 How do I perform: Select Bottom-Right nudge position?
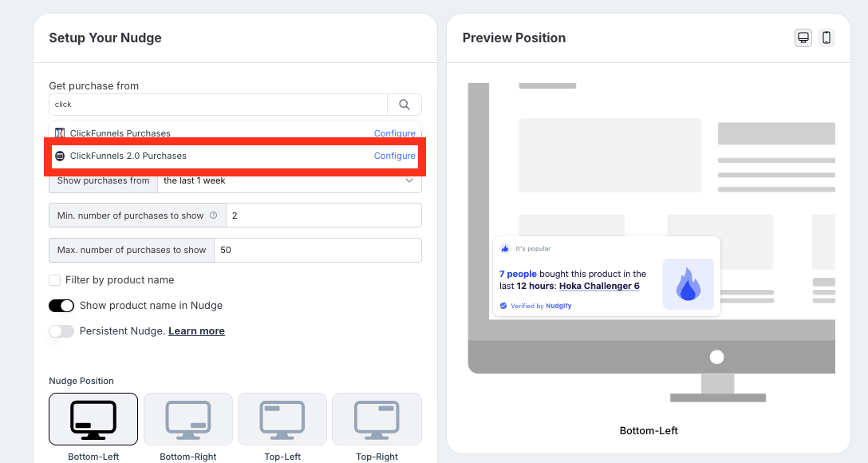[188, 419]
